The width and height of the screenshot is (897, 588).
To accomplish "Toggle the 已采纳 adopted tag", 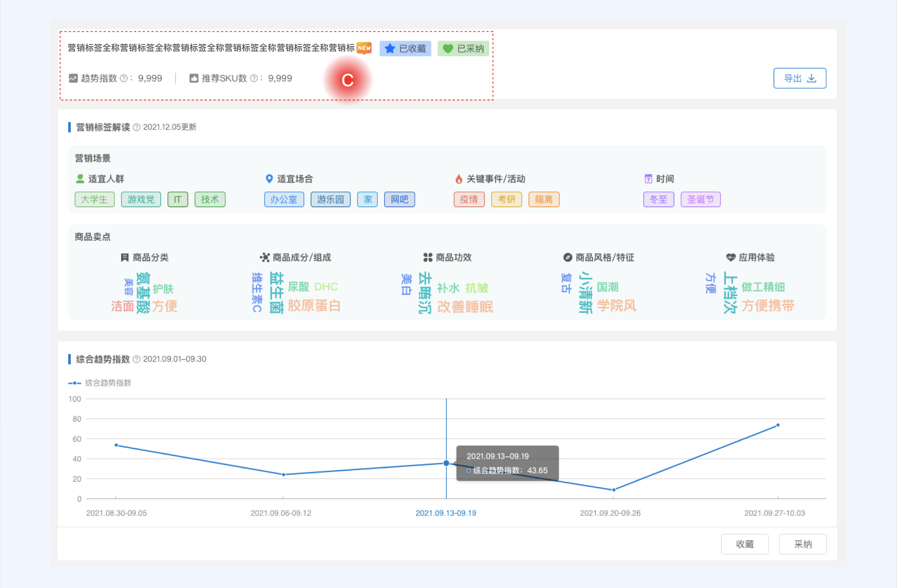I will tap(463, 49).
